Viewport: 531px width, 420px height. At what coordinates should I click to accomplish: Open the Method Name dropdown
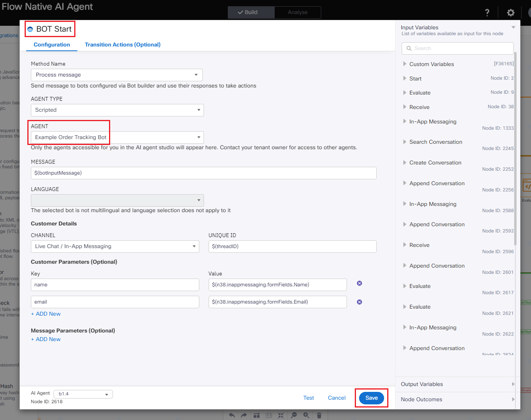coord(116,75)
